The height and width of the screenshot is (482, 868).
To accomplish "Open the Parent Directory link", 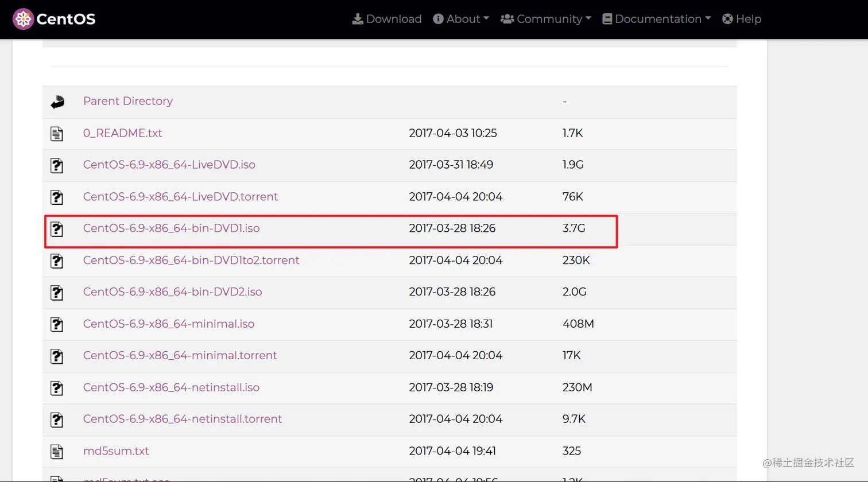I will pyautogui.click(x=128, y=101).
